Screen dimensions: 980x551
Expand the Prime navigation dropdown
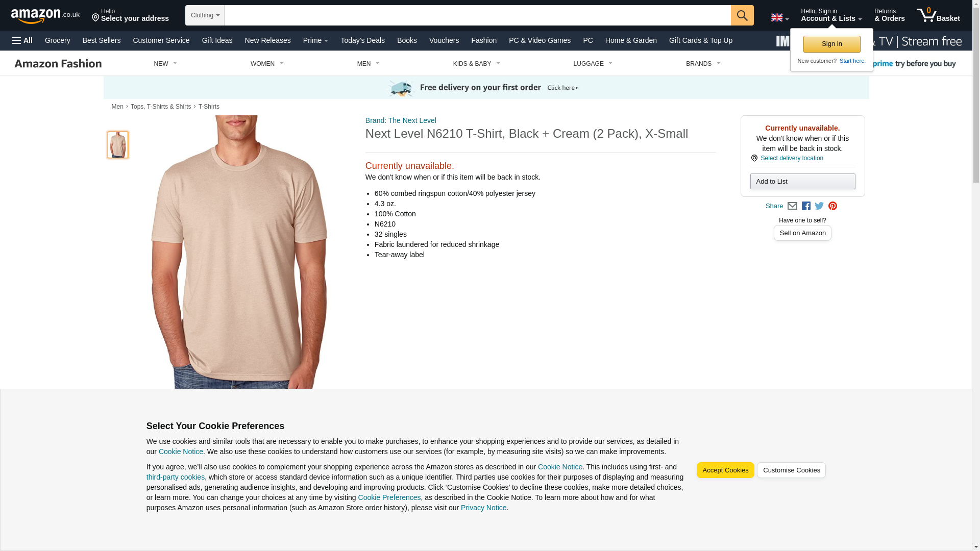click(315, 40)
